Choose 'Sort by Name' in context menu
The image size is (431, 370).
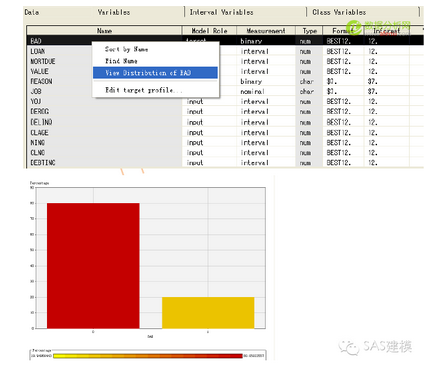point(126,49)
